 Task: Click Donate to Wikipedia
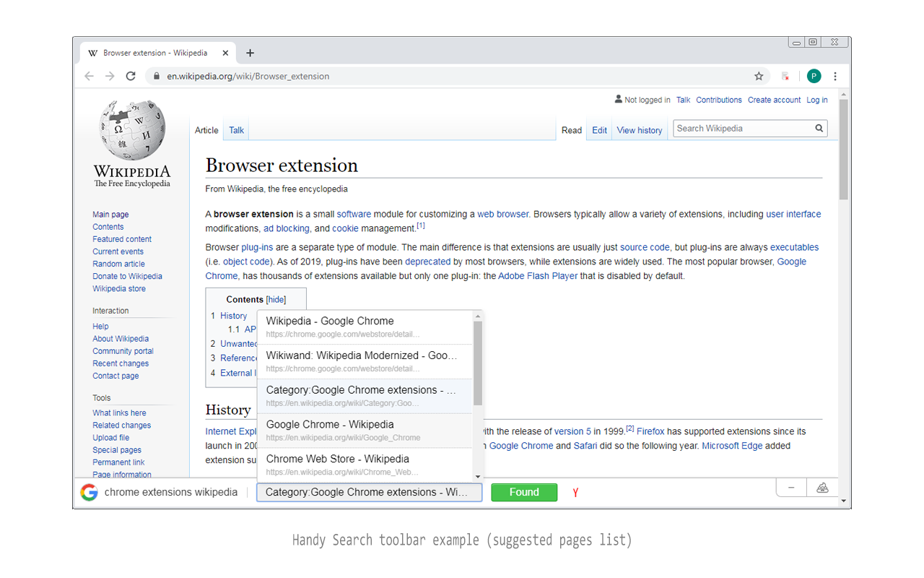(127, 276)
